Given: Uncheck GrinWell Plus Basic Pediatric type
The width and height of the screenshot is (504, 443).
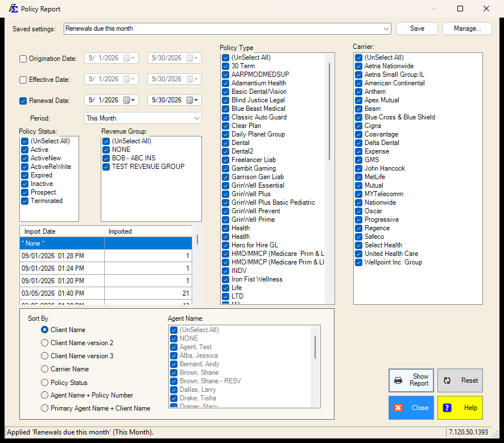Looking at the screenshot, I should pos(226,202).
